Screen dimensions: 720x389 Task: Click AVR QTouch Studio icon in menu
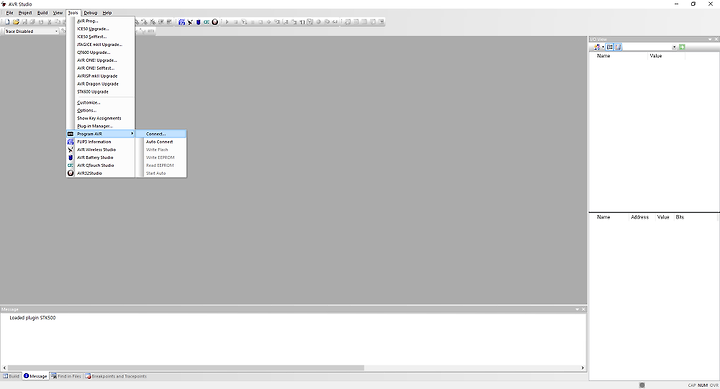70,165
